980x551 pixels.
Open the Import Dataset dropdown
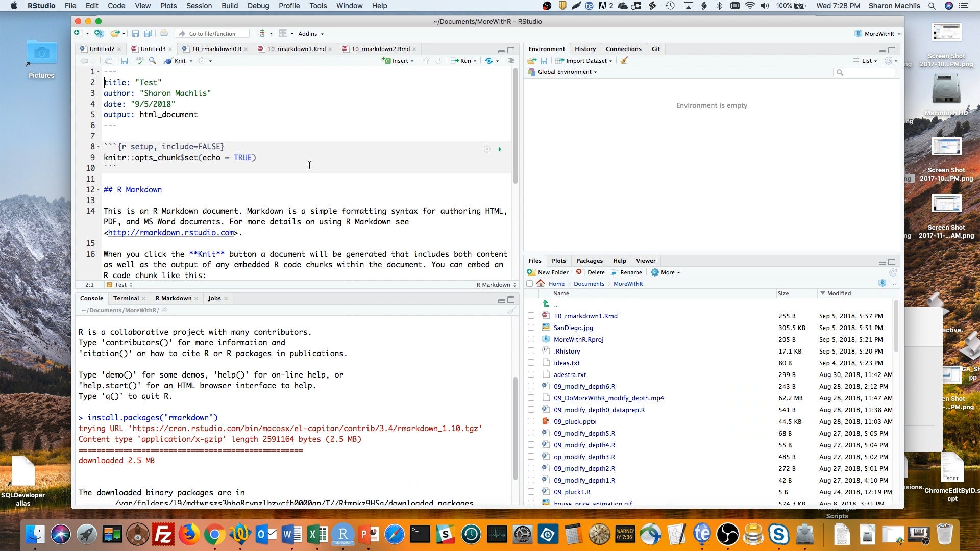tap(583, 61)
